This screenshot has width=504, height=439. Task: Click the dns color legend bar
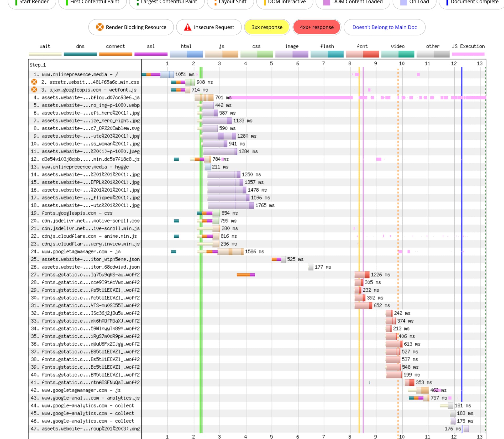coord(80,54)
